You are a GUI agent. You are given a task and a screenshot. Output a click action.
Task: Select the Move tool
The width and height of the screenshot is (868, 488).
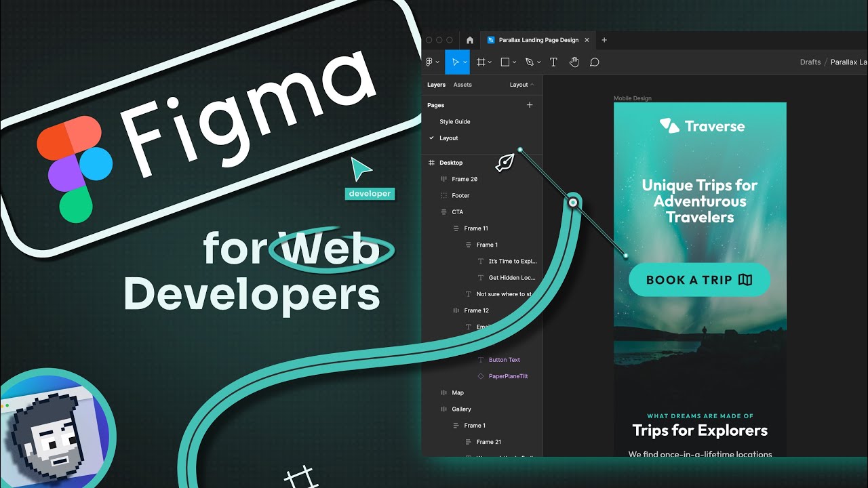coord(455,62)
